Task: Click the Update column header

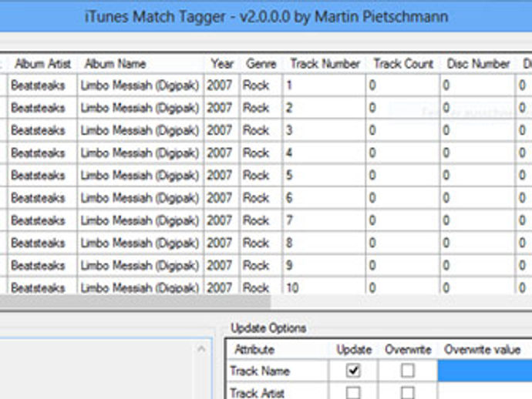Action: [354, 350]
